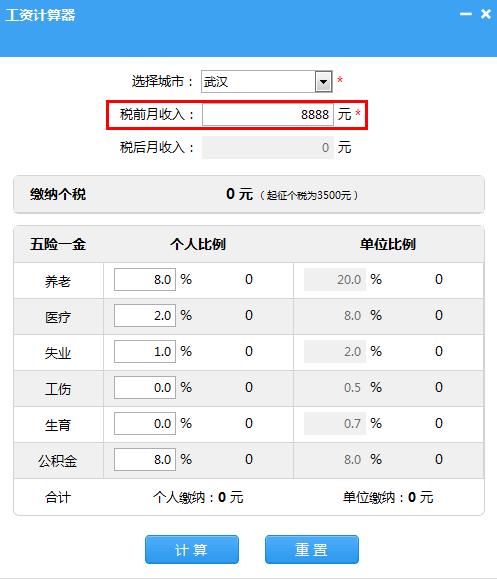497x579 pixels.
Task: Click the 选择城市 label
Action: 162,81
